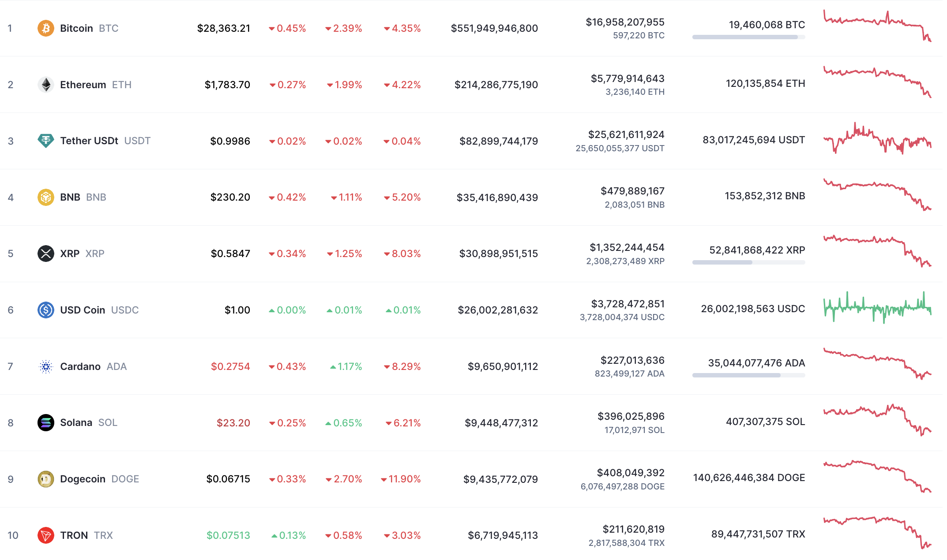Click the green up arrow beside Cardano's 1.17%
Image resolution: width=947 pixels, height=560 pixels.
[x=332, y=366]
